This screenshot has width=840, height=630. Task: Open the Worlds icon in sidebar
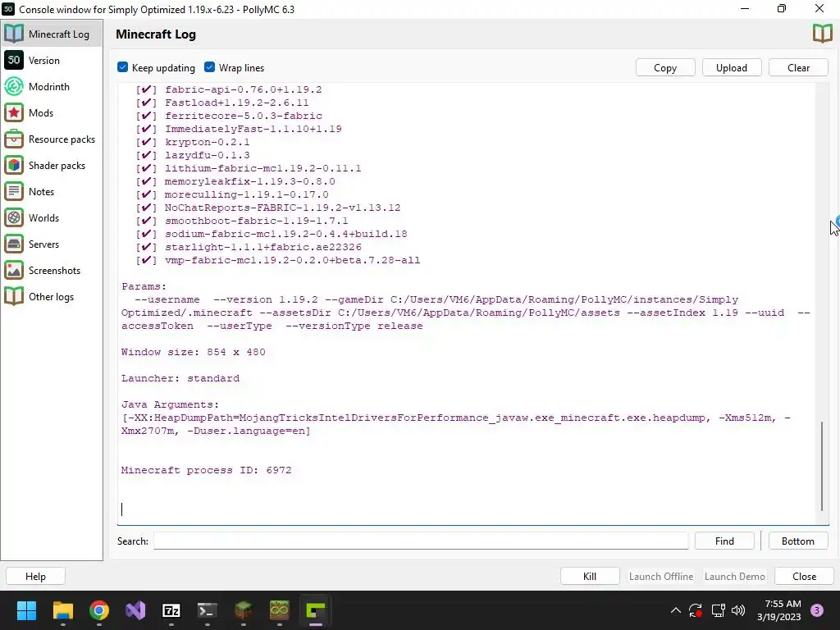coord(14,217)
